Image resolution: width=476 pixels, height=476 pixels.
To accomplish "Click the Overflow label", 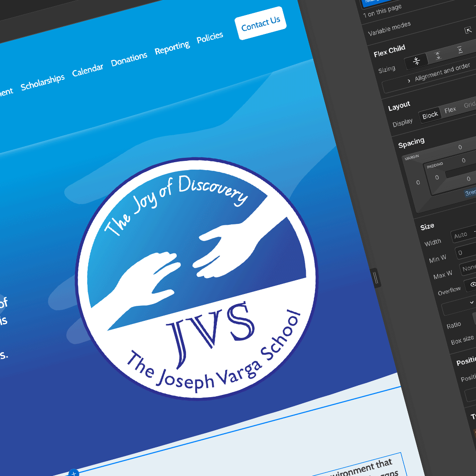I will tap(449, 291).
